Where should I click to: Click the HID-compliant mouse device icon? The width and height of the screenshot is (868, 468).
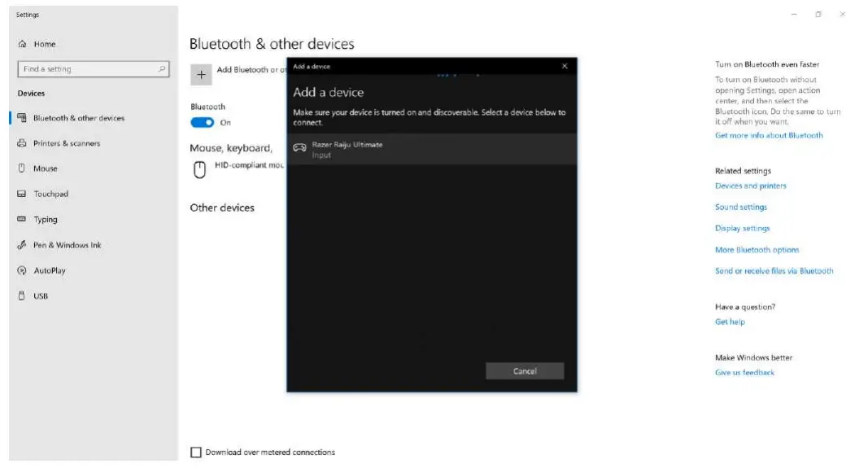(x=200, y=169)
